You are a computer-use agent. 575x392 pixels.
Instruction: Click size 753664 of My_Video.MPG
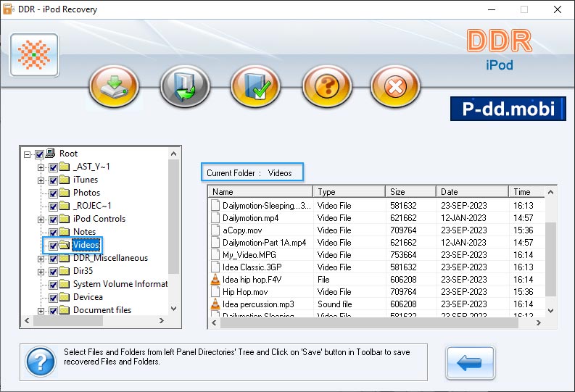point(403,254)
